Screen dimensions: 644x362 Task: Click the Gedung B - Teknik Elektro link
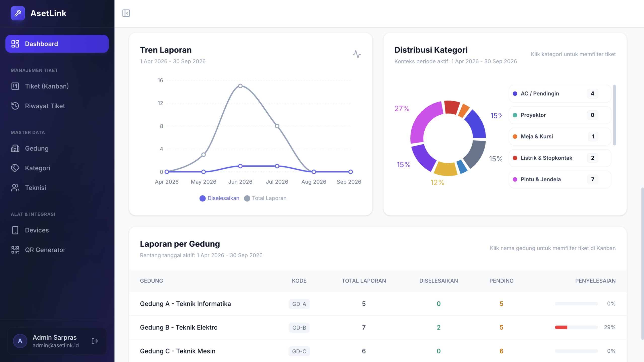tap(179, 327)
